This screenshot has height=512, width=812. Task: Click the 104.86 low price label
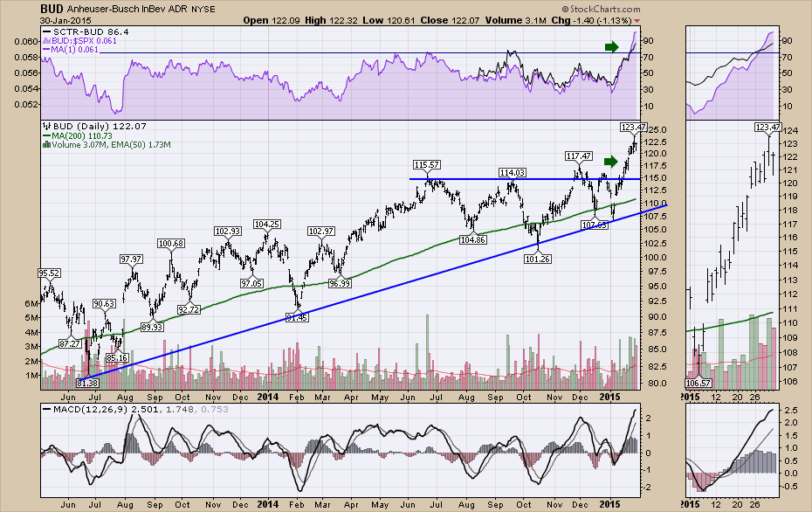click(473, 240)
